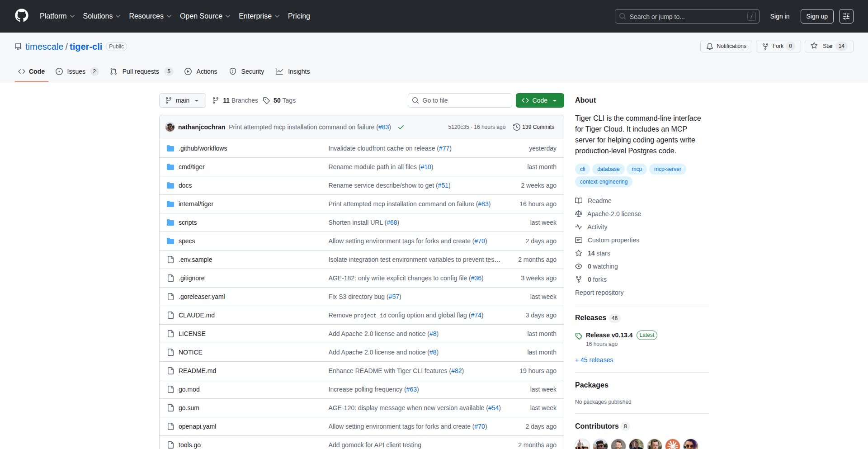Open the main branch dropdown
The width and height of the screenshot is (868, 449).
[182, 100]
